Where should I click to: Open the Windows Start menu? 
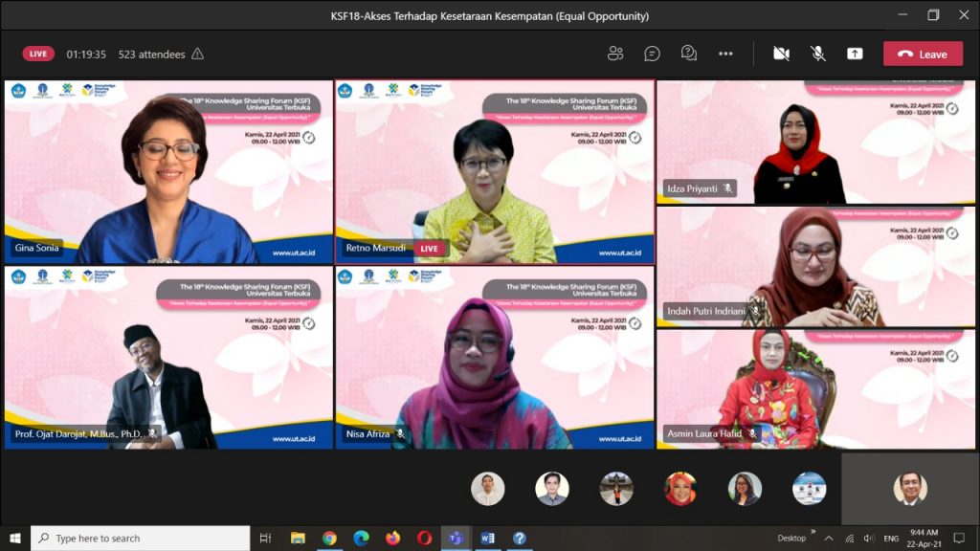point(14,539)
